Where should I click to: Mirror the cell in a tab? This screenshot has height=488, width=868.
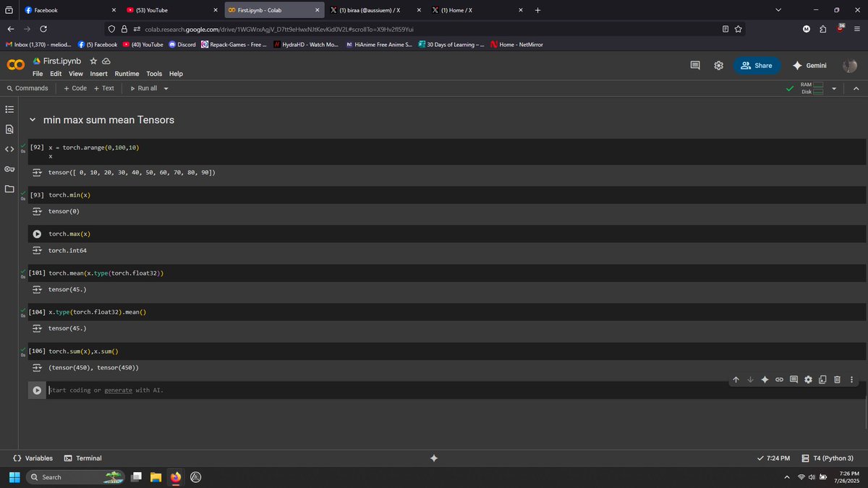822,380
